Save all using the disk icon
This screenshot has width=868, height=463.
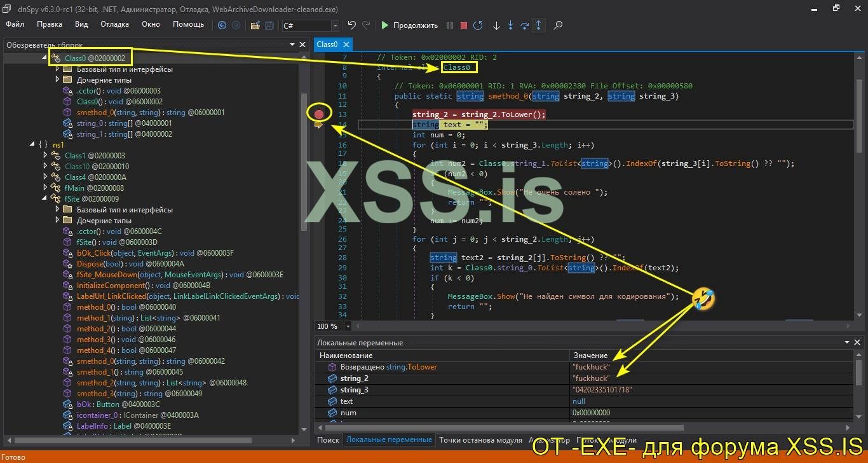[x=269, y=25]
